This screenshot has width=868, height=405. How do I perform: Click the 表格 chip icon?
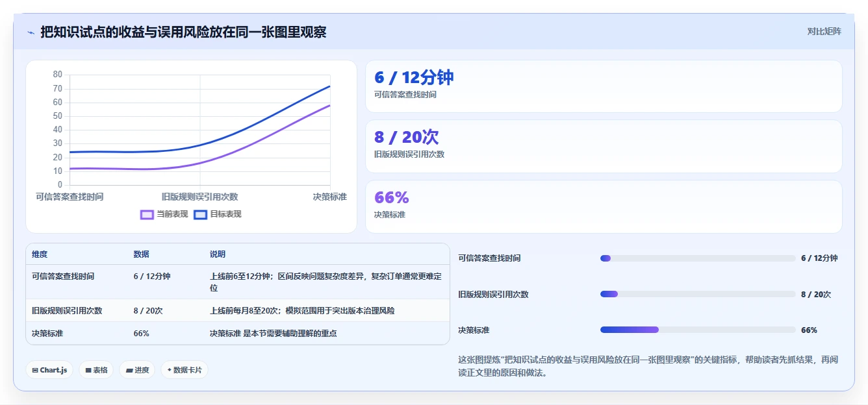pos(88,370)
